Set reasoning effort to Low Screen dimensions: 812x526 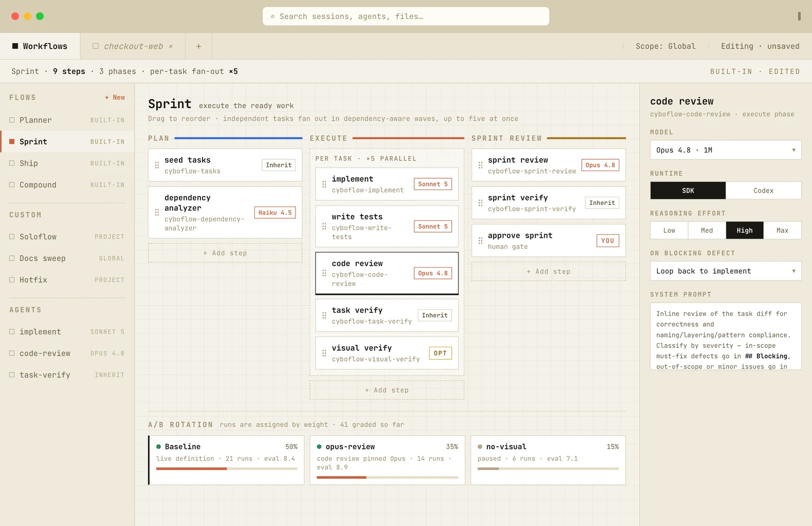(x=669, y=231)
